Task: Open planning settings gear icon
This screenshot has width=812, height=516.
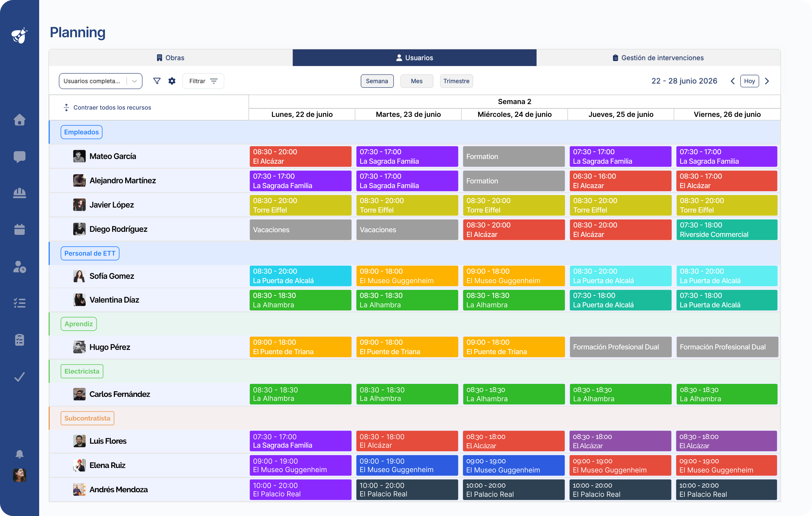Action: click(172, 81)
